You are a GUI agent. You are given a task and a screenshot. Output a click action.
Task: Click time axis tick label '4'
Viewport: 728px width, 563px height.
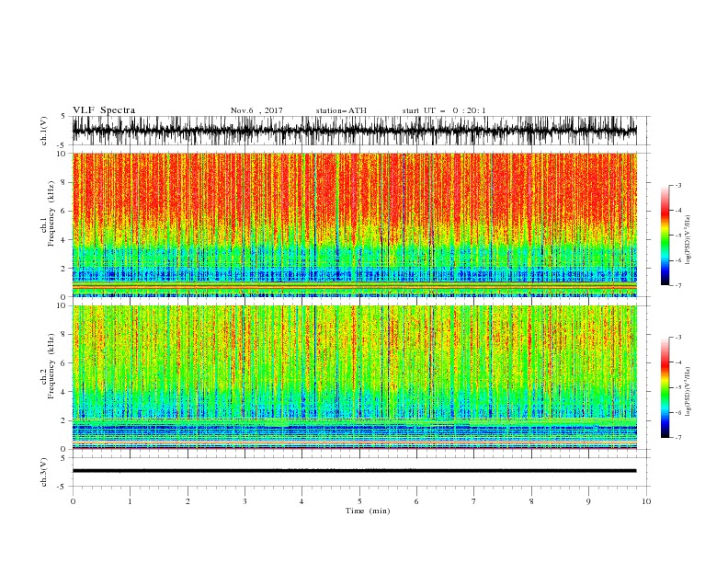301,501
